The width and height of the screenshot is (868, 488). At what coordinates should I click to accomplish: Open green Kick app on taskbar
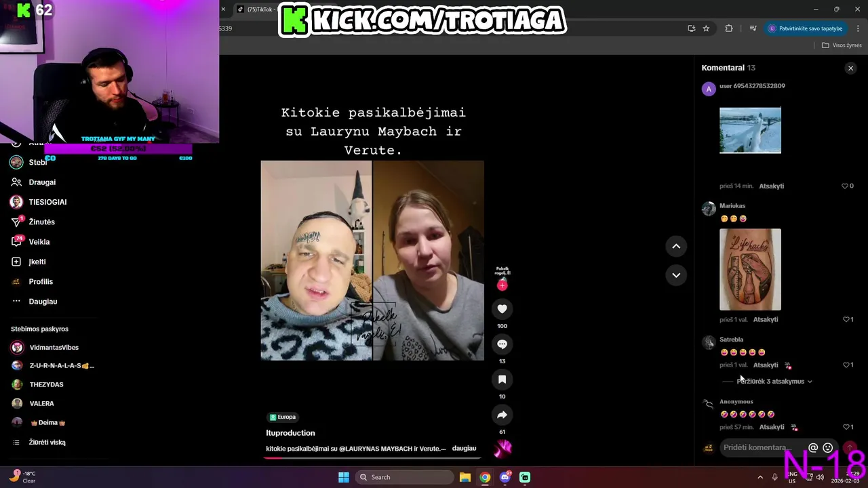click(x=525, y=477)
